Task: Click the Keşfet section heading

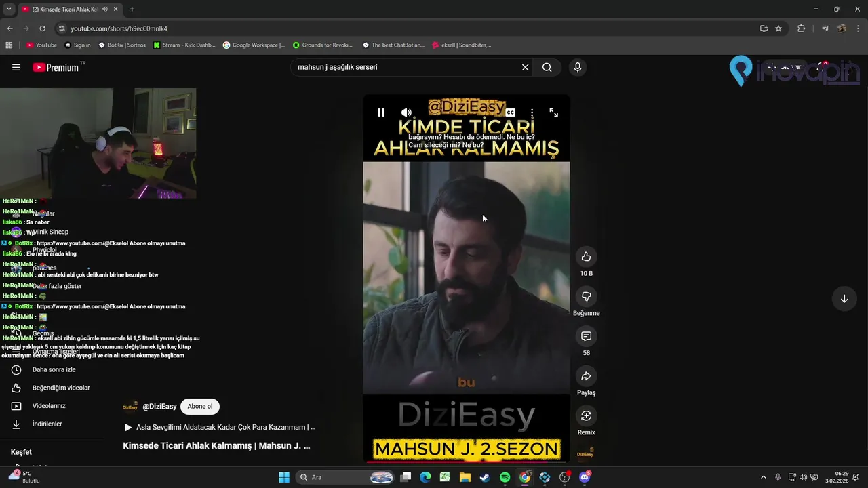Action: coord(21,452)
